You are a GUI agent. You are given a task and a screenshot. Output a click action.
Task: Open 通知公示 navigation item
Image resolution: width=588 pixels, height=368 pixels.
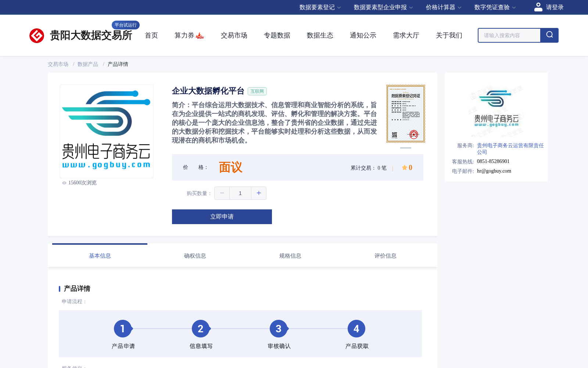click(x=363, y=35)
